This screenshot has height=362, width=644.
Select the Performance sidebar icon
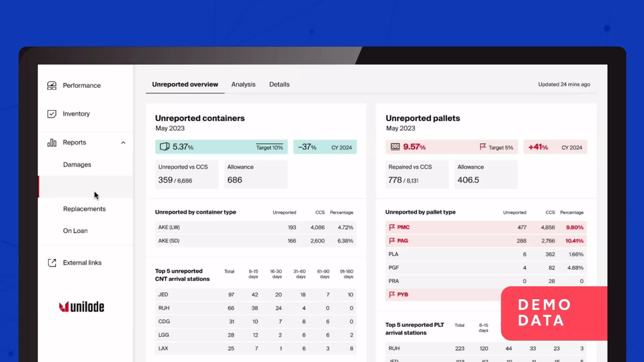coord(52,85)
